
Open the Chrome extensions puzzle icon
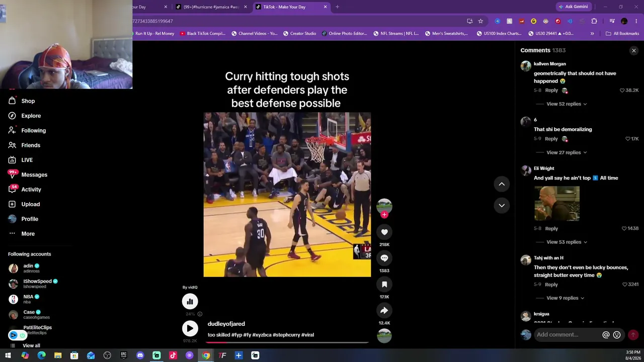[x=594, y=21]
